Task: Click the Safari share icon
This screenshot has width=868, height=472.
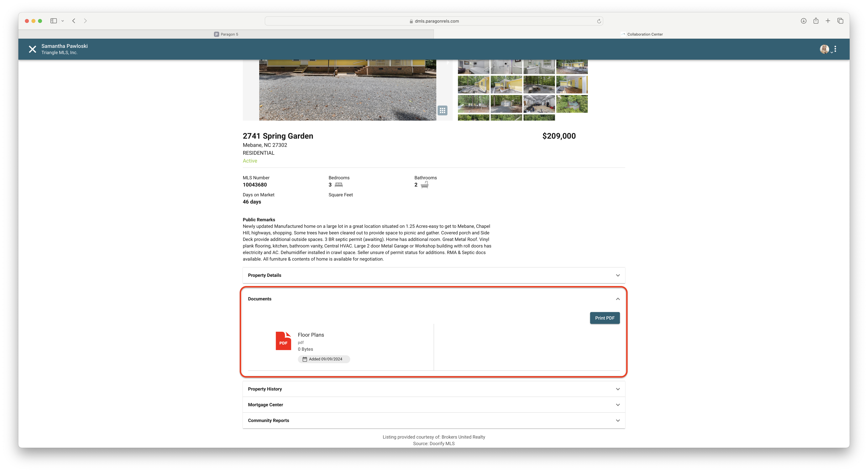Action: click(815, 21)
